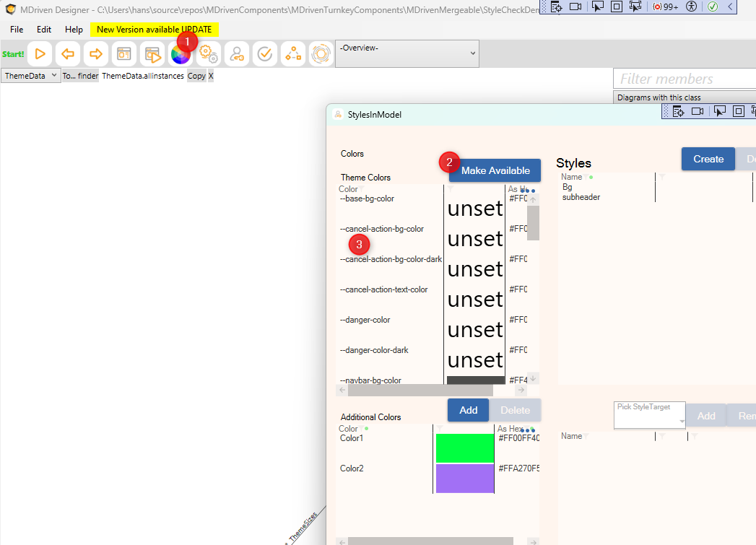
Task: Click the window with play arrow icon
Action: 152,54
